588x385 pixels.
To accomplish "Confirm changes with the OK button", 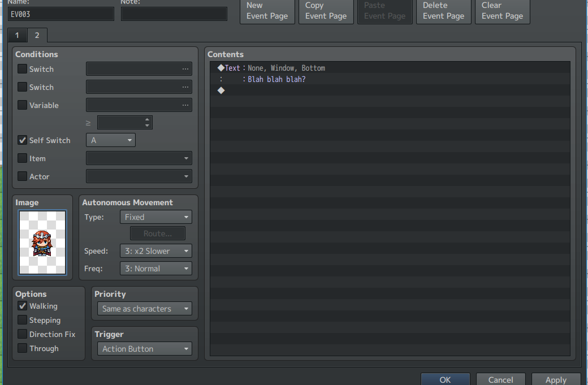I will [x=446, y=379].
